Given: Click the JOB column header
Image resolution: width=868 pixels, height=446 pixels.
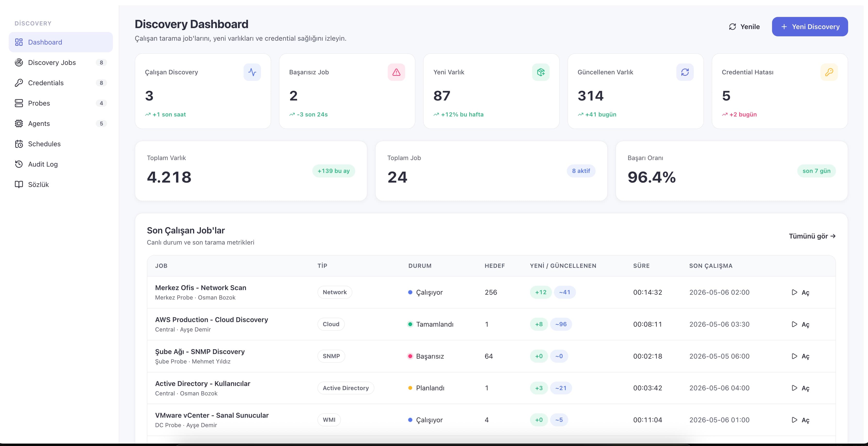Looking at the screenshot, I should (161, 266).
